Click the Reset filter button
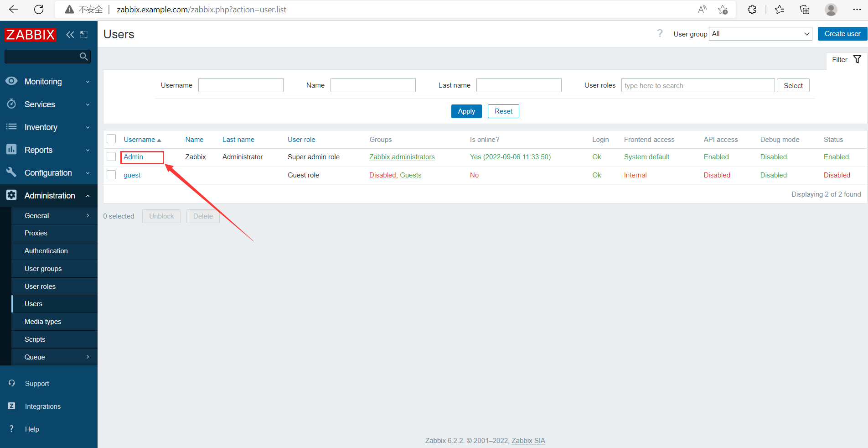The width and height of the screenshot is (868, 448). click(503, 111)
